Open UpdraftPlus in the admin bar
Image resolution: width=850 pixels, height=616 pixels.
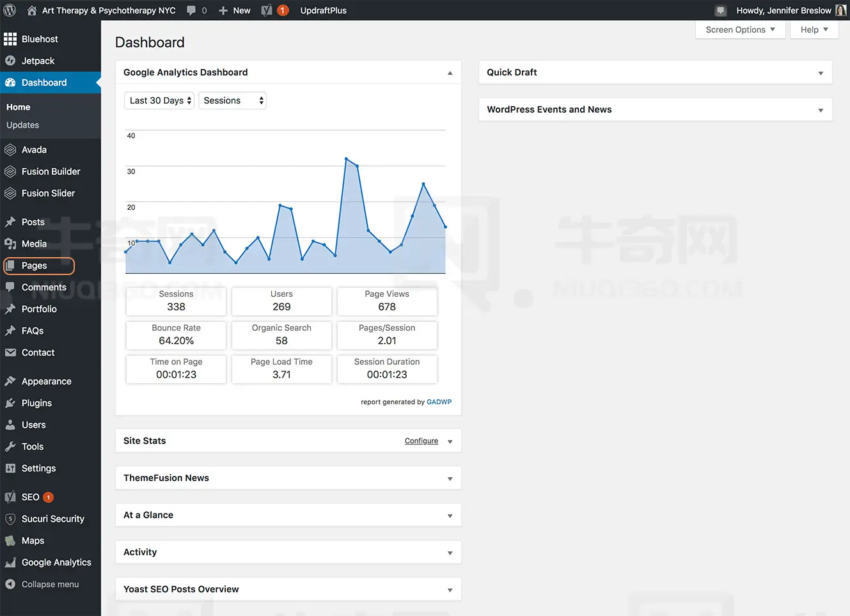(x=324, y=10)
